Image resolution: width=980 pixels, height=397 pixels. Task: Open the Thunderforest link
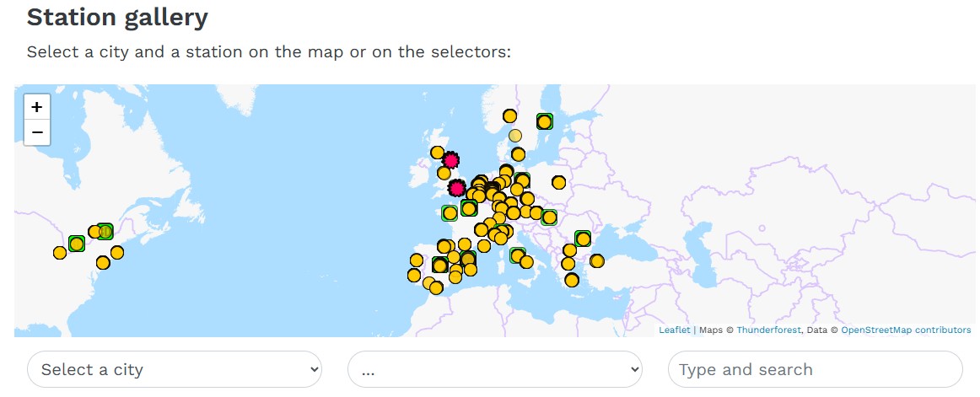pos(767,330)
